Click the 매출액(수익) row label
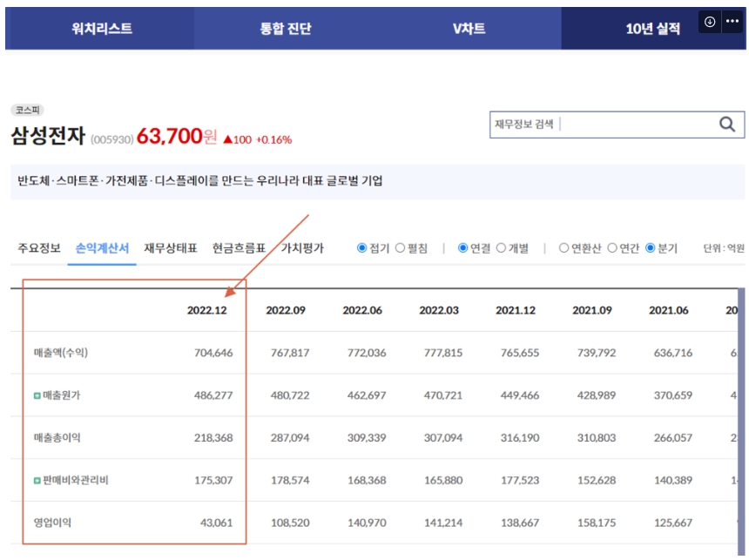Screen dimensions: 749x560 (x=61, y=353)
